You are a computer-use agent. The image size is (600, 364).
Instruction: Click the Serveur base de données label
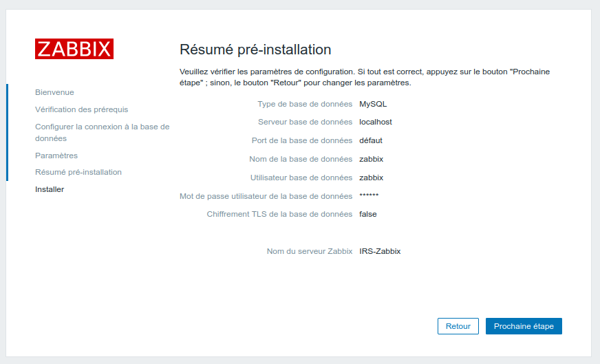[x=305, y=122]
